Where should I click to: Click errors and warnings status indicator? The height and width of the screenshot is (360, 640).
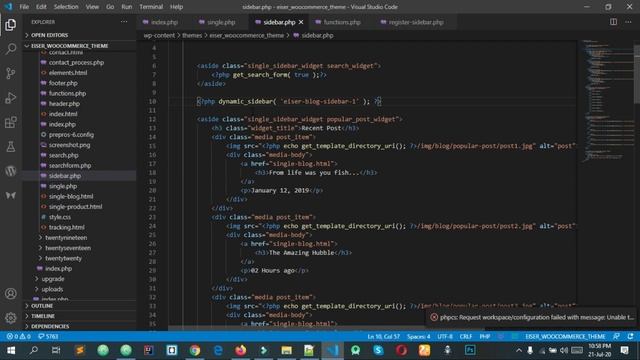click(x=18, y=336)
